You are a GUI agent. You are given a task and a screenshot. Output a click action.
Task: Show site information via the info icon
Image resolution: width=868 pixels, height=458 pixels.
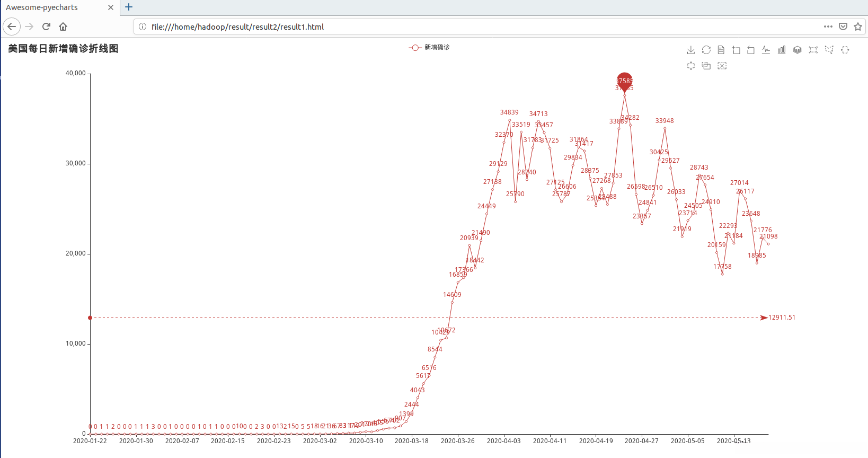[x=143, y=27]
